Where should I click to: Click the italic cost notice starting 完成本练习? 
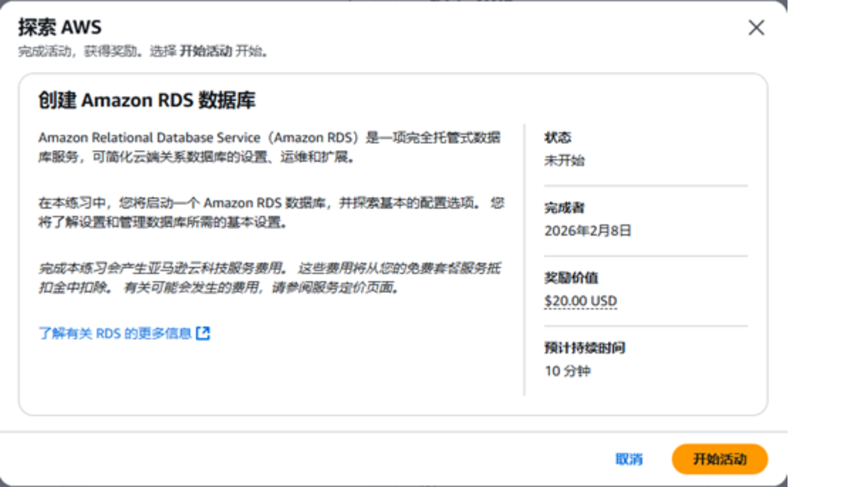(269, 278)
